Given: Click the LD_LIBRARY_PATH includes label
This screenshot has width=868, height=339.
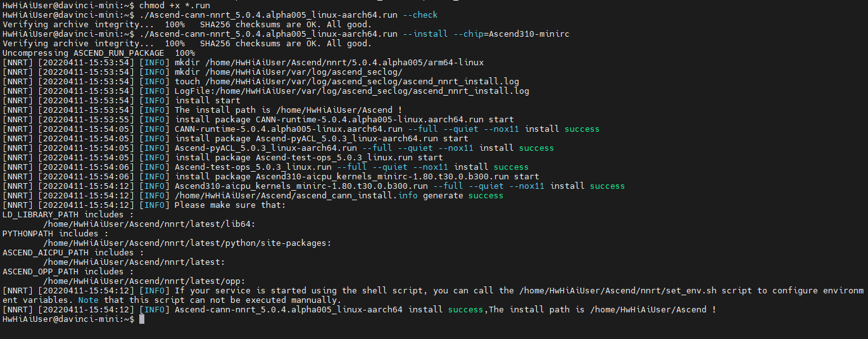Looking at the screenshot, I should (61, 214).
